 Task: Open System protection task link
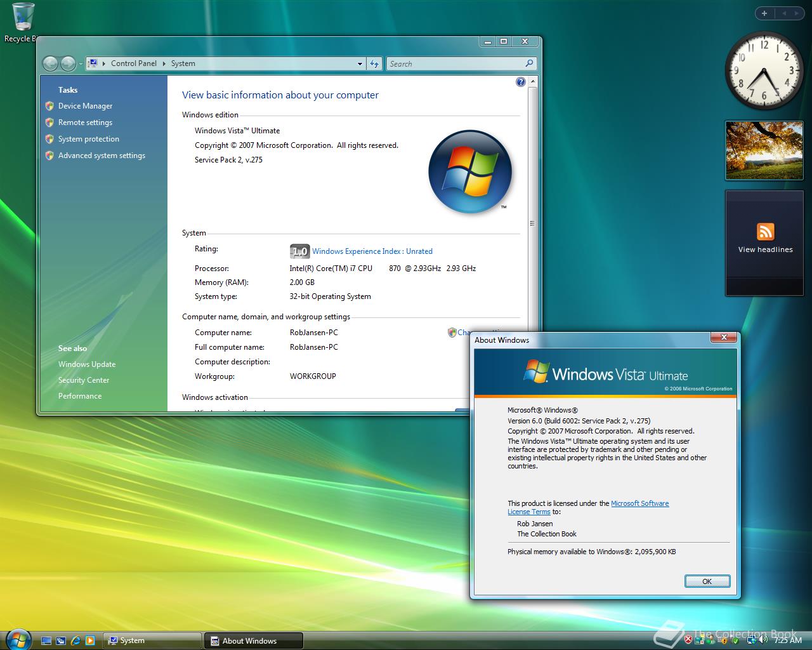[x=89, y=139]
